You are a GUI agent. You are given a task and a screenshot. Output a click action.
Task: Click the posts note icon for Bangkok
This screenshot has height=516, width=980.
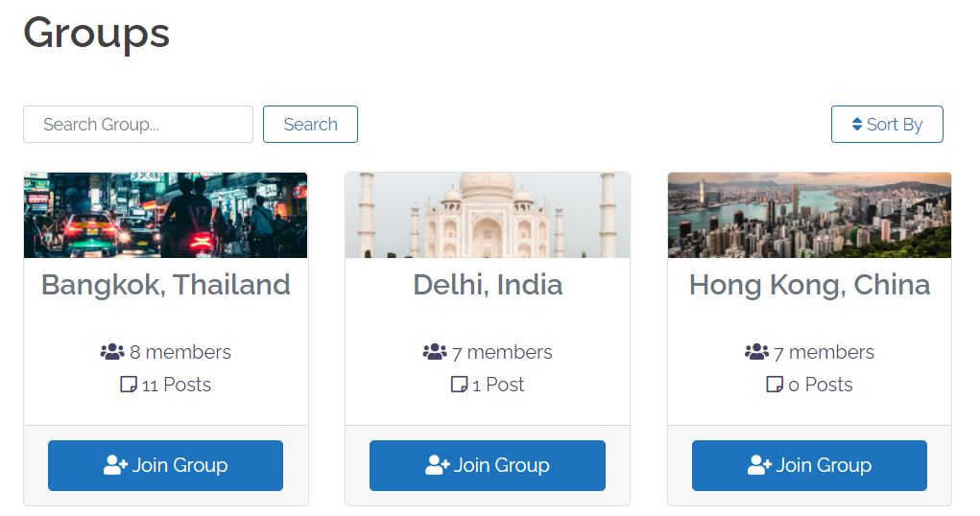pos(129,385)
